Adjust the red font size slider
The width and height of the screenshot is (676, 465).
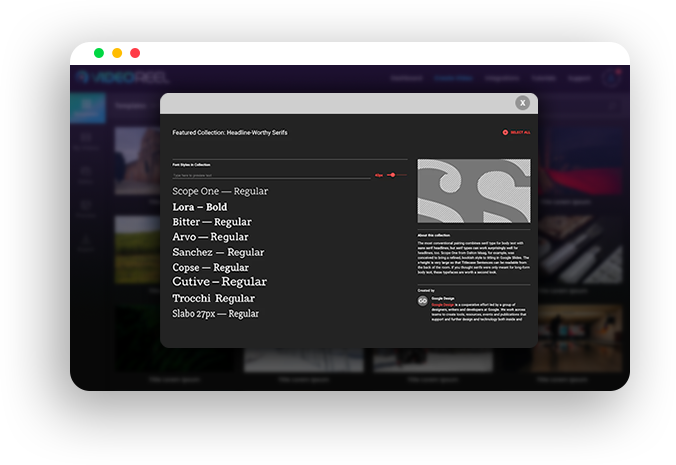click(392, 175)
